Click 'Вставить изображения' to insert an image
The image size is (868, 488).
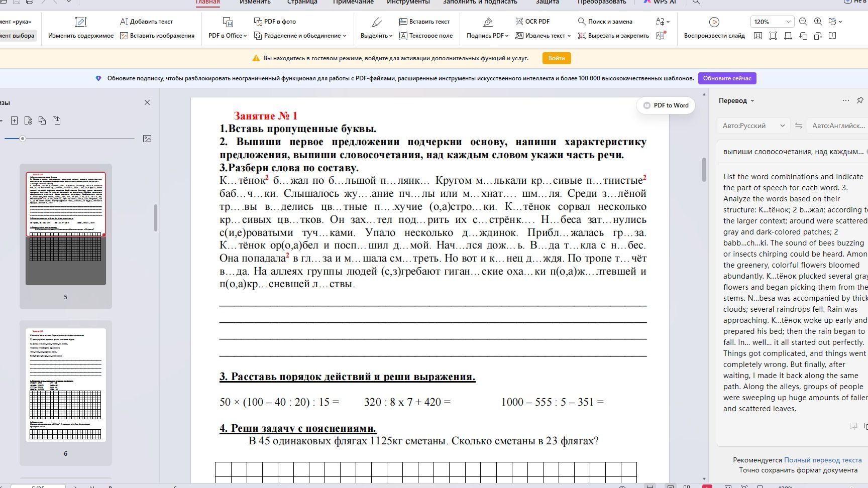[157, 36]
